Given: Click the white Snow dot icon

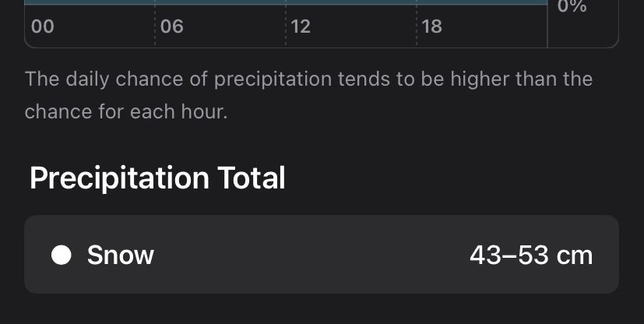Looking at the screenshot, I should (62, 255).
